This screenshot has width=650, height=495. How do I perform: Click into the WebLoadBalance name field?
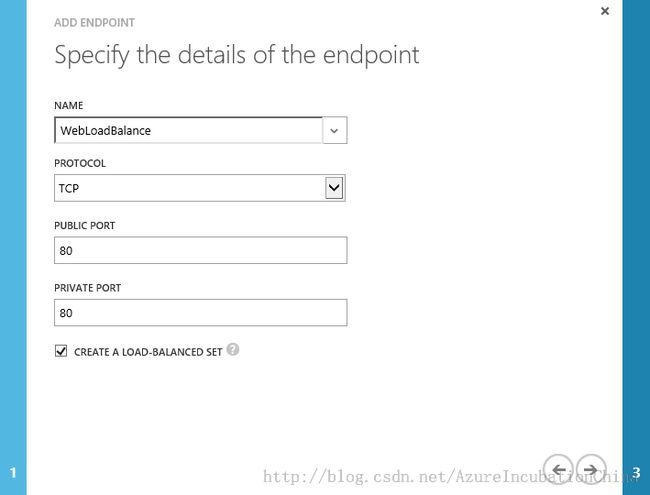pos(188,131)
